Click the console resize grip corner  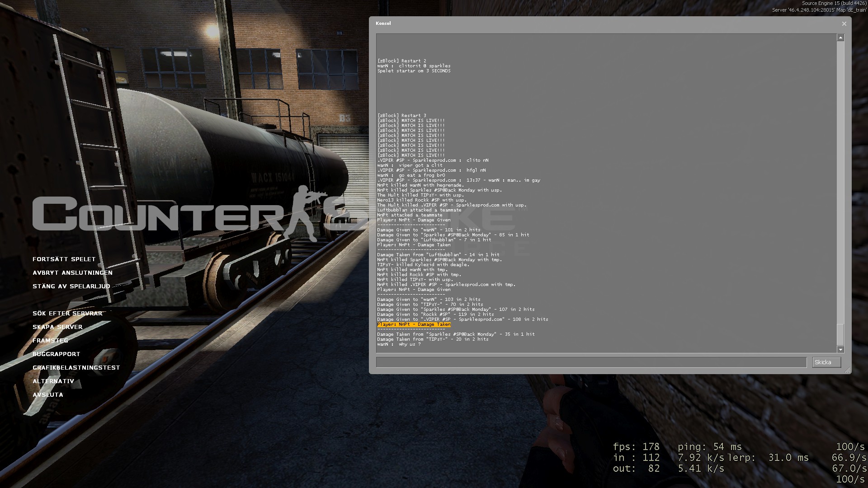point(848,370)
